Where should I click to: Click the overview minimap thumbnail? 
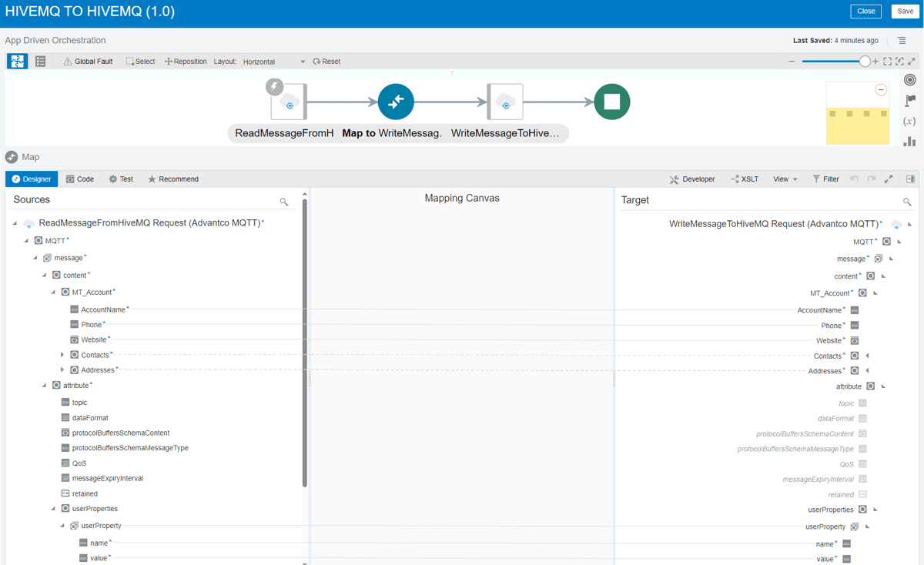point(858,113)
